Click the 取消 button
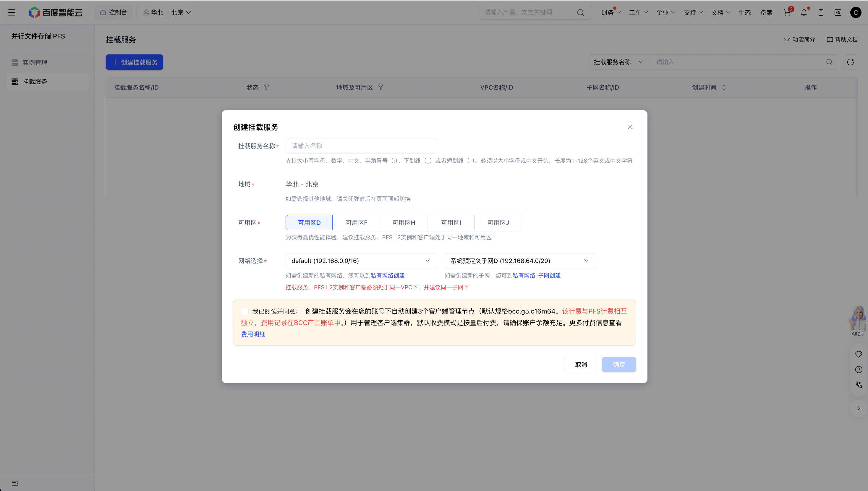 (x=581, y=364)
